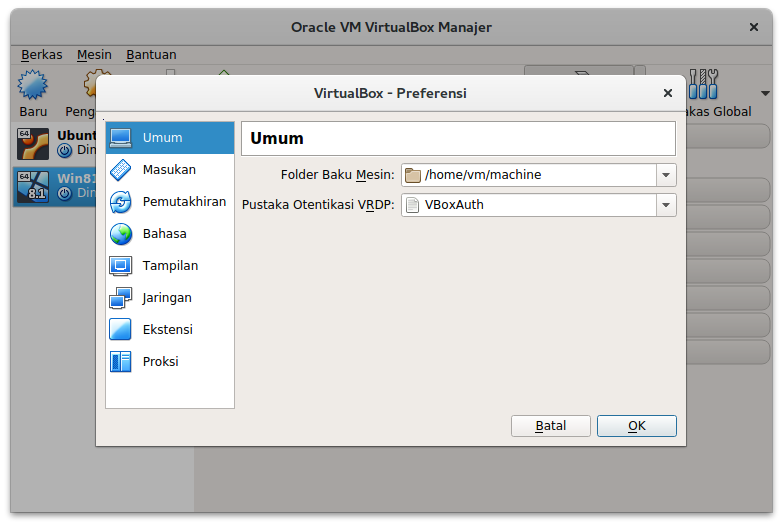Close VirtualBox Manajer window
The image size is (784, 524).
point(754,27)
